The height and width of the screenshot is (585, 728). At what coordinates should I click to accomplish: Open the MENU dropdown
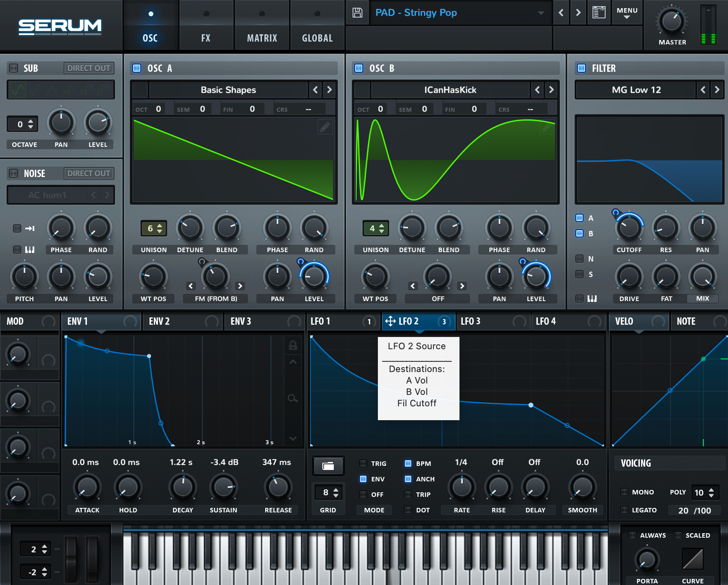point(627,13)
